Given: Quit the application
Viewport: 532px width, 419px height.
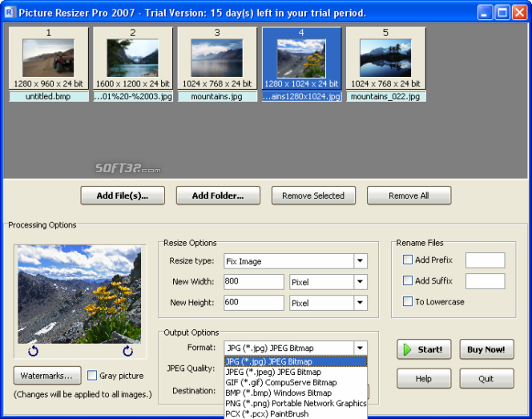Looking at the screenshot, I should pos(486,379).
